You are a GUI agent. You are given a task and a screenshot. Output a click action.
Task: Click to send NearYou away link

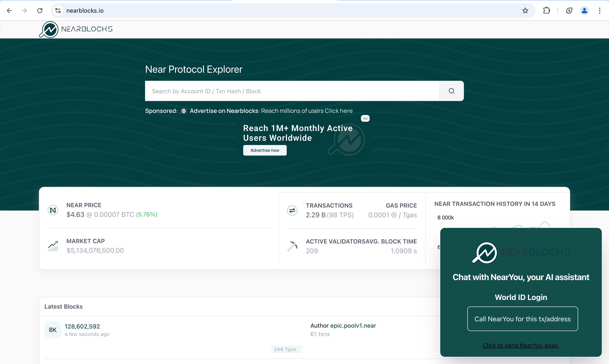pyautogui.click(x=521, y=345)
